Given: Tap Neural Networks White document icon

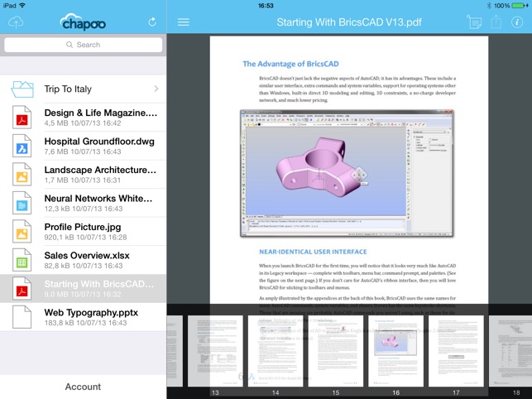Looking at the screenshot, I should coord(22,203).
